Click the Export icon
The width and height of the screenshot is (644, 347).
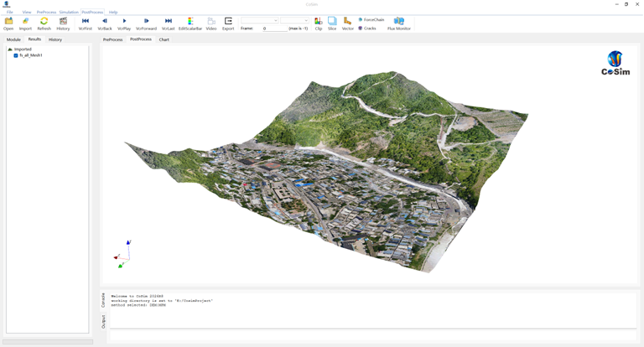coord(228,21)
